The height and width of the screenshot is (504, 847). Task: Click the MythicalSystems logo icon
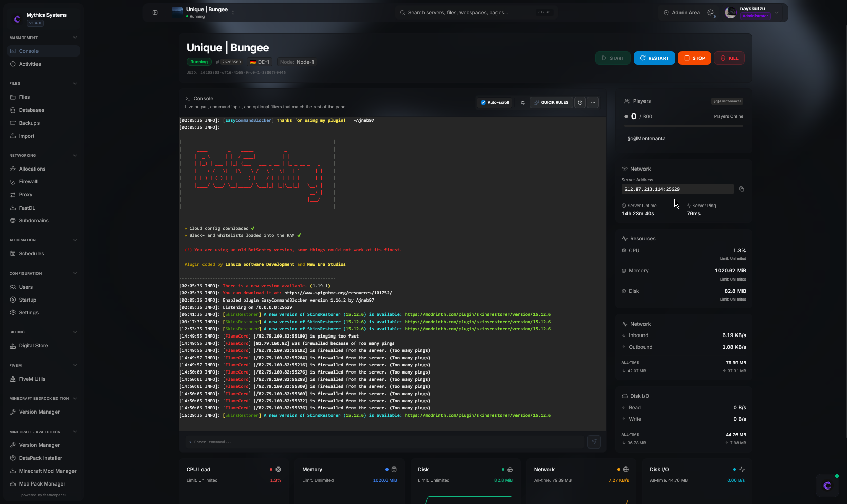[x=17, y=19]
